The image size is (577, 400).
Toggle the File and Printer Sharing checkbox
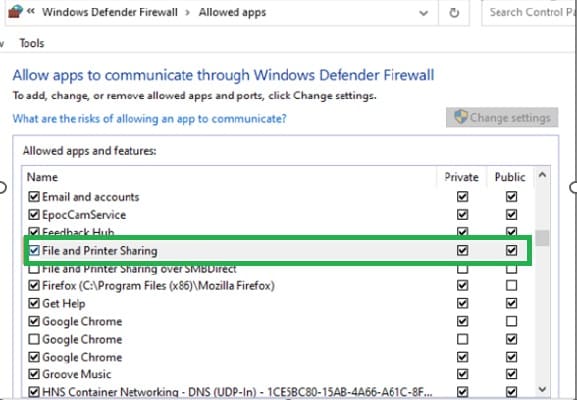click(x=34, y=251)
